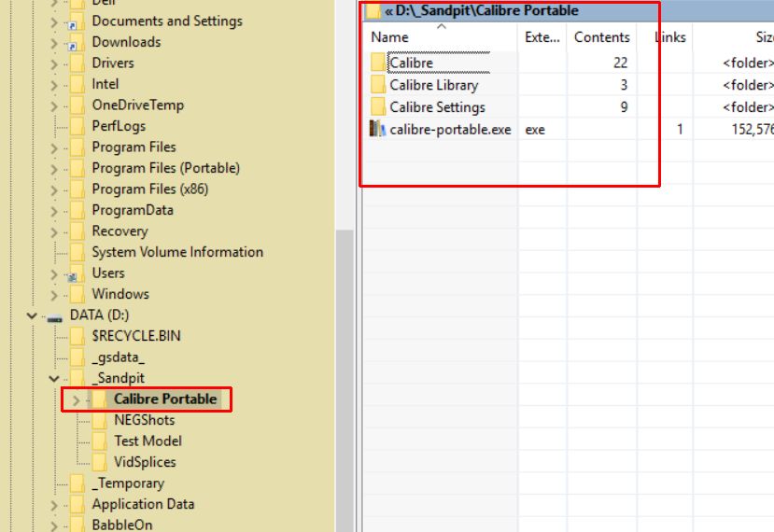Expand the Downloads folder chevron

pos(54,44)
